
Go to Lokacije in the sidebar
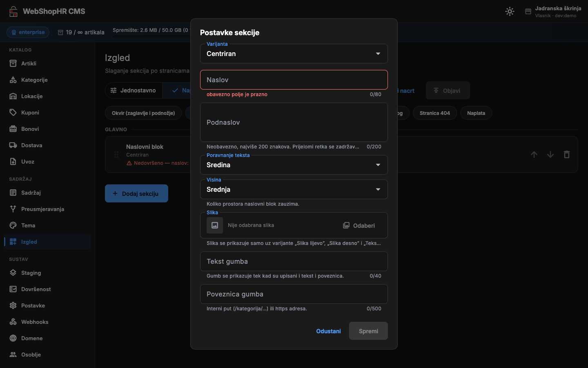[47, 96]
